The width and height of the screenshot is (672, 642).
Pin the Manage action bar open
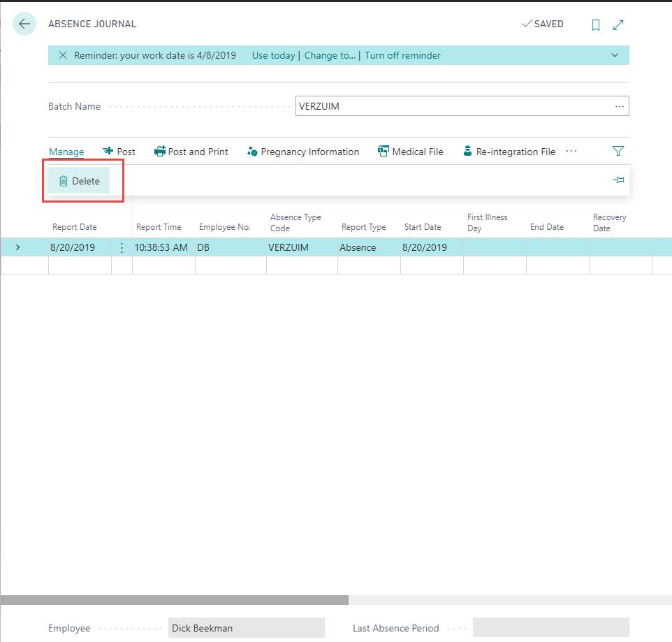pyautogui.click(x=618, y=180)
